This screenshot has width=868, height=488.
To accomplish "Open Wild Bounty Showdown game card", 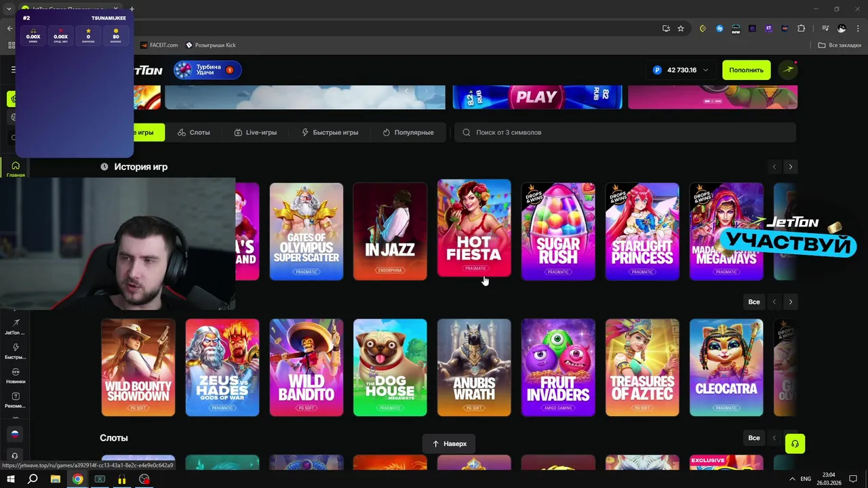I will [x=138, y=367].
